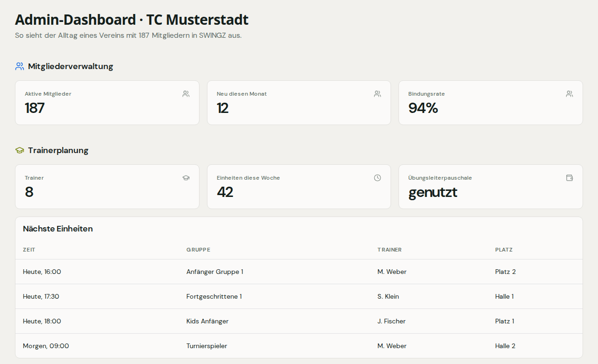Select the Bindungsrate value 94%
Viewport: 598px width, 364px height.
pyautogui.click(x=423, y=108)
